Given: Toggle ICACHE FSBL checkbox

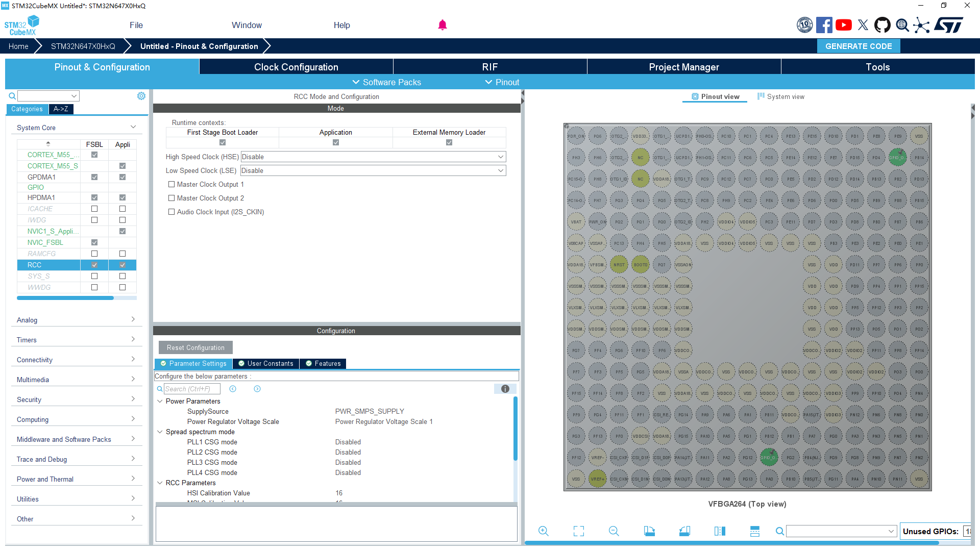Looking at the screenshot, I should [x=94, y=209].
